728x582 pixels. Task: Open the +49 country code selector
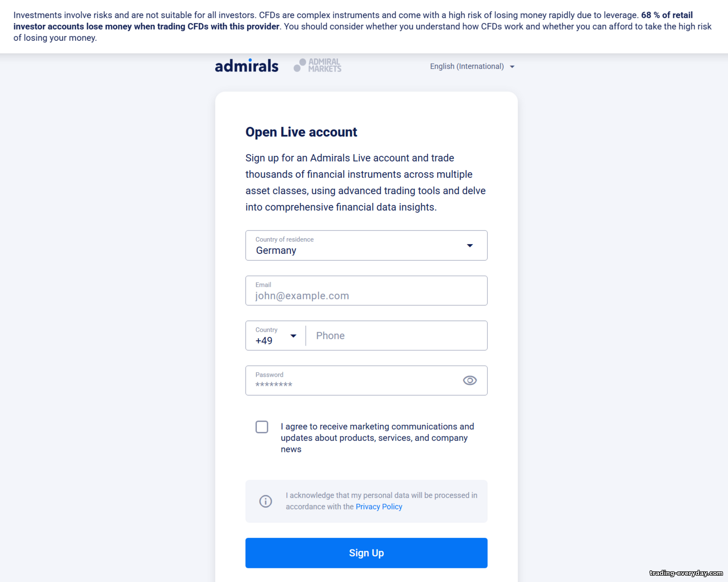pos(275,336)
